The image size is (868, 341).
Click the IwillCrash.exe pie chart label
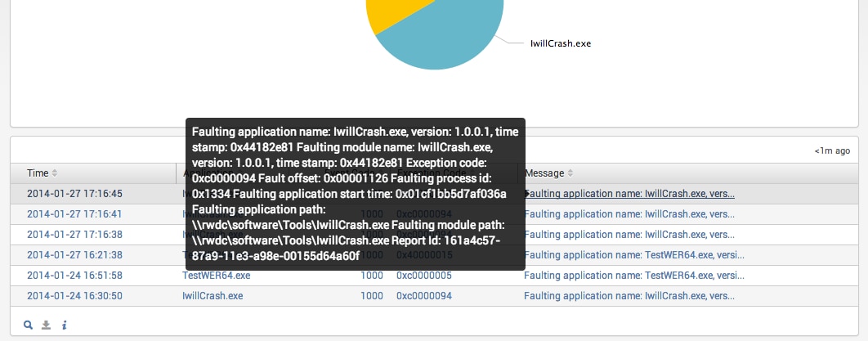coord(560,44)
